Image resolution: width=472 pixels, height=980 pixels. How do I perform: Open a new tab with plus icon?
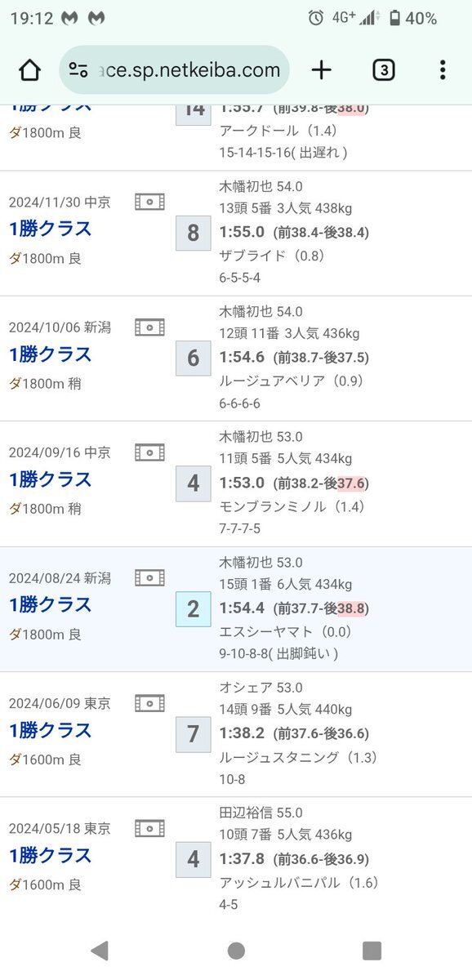[322, 70]
